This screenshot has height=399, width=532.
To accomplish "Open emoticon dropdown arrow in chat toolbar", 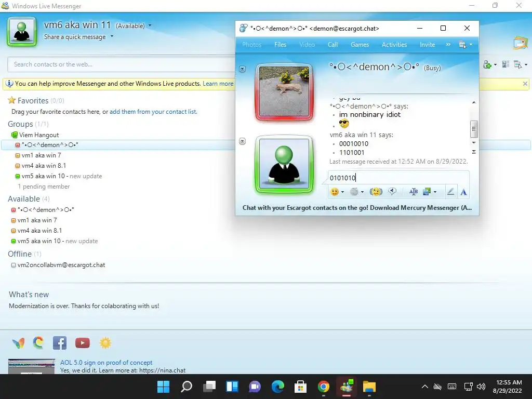I will [x=343, y=192].
